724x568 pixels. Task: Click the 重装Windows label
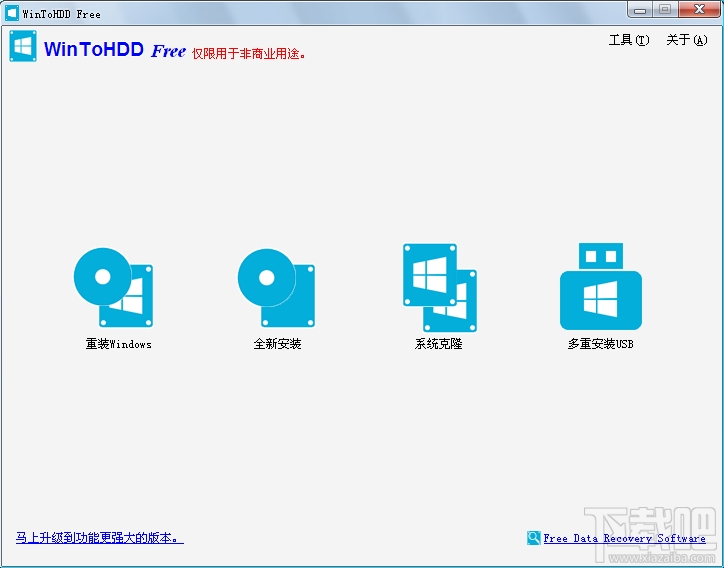pyautogui.click(x=119, y=344)
